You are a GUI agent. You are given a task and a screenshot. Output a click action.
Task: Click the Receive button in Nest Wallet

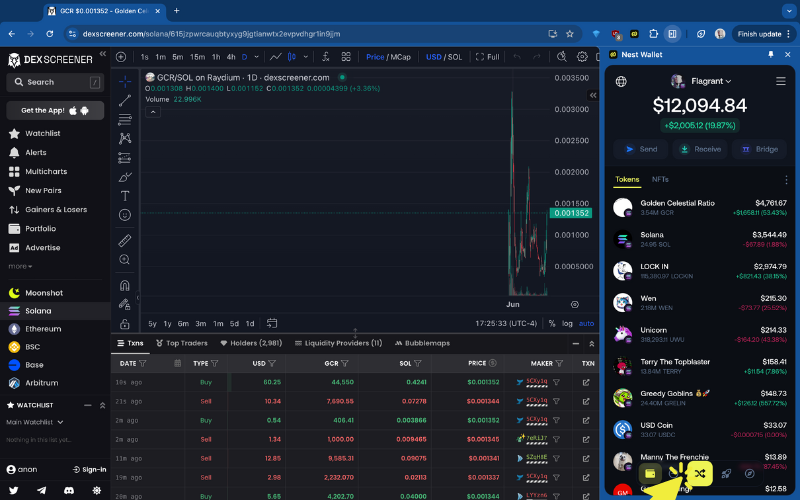(700, 149)
